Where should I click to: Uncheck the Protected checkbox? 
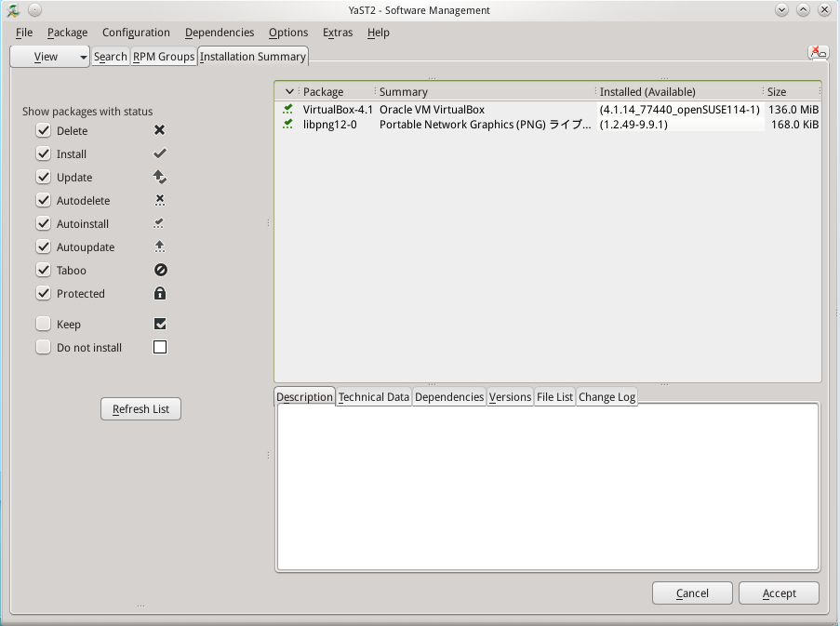[44, 293]
